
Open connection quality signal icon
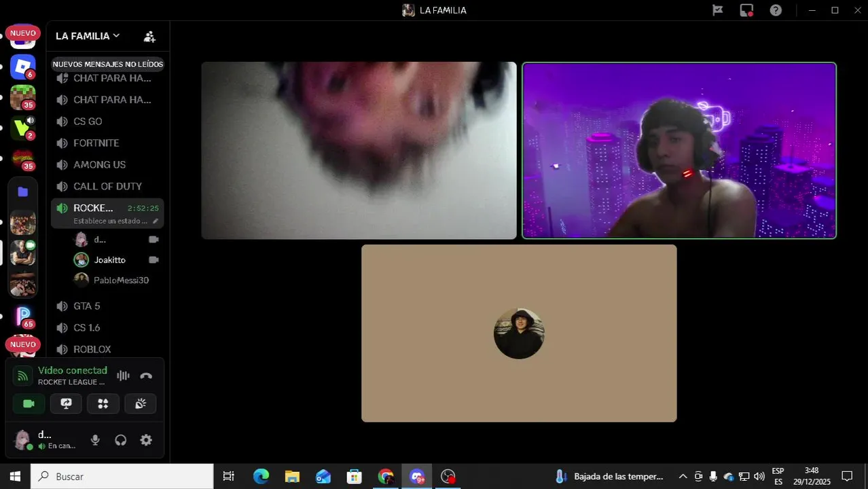tap(23, 376)
